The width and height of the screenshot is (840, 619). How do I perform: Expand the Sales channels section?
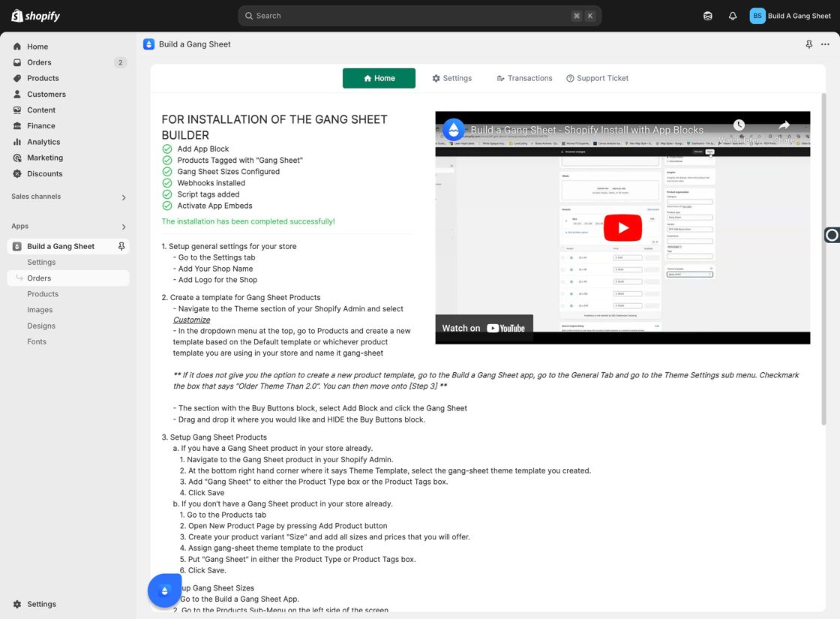click(x=124, y=197)
